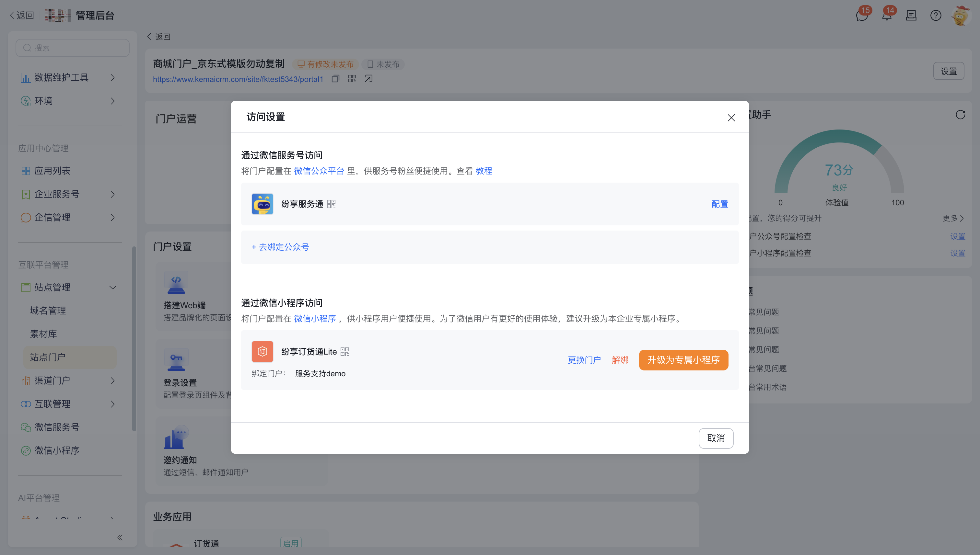
Task: Open the user avatar in top bar
Action: (961, 16)
